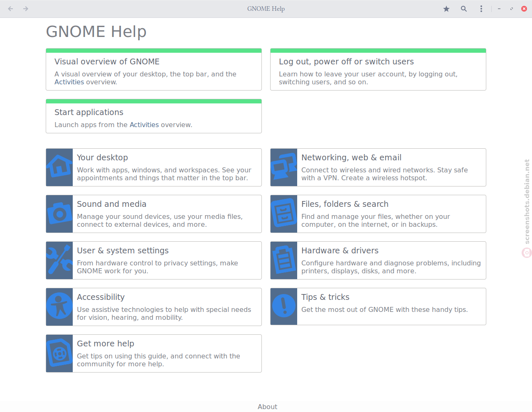Click Activities link in Visual overview description
Viewport: 532px width, 412px height.
(x=69, y=82)
